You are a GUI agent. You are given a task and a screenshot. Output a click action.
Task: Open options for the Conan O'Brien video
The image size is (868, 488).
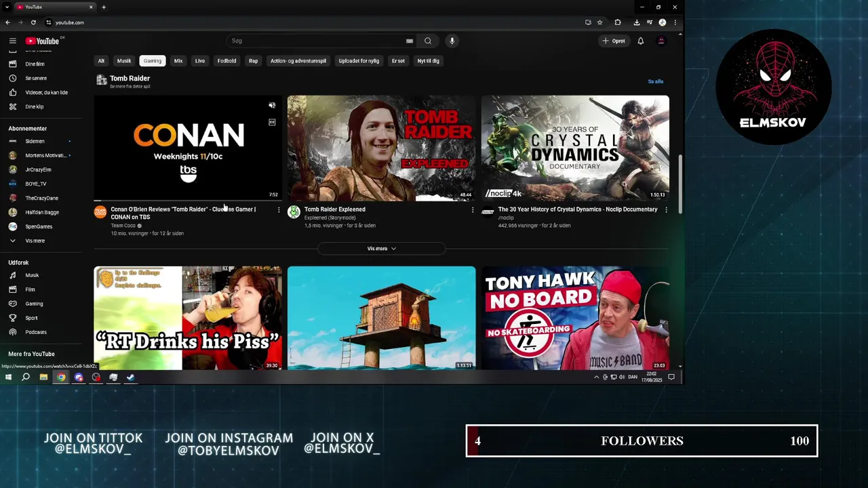(279, 210)
